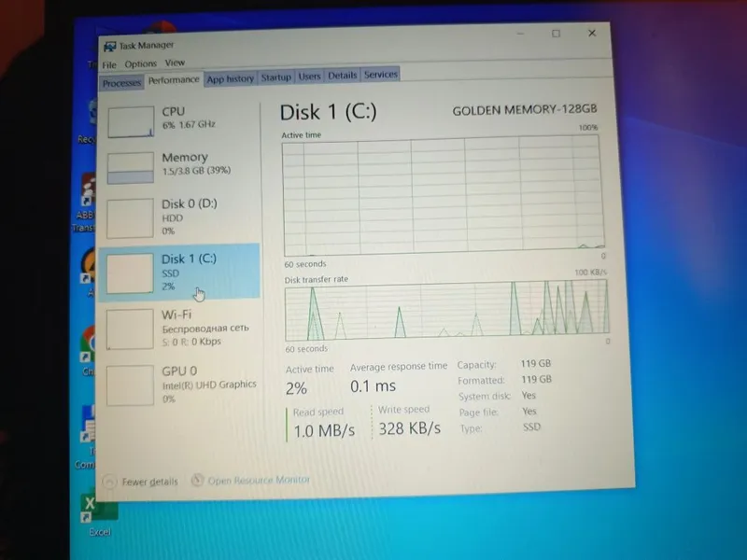
Task: Switch to the Details tab
Action: click(x=342, y=76)
